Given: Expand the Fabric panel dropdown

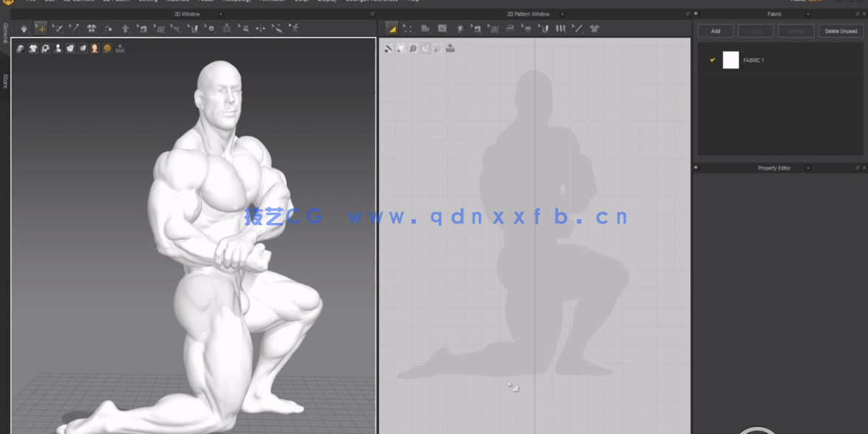Looking at the screenshot, I should click(807, 13).
